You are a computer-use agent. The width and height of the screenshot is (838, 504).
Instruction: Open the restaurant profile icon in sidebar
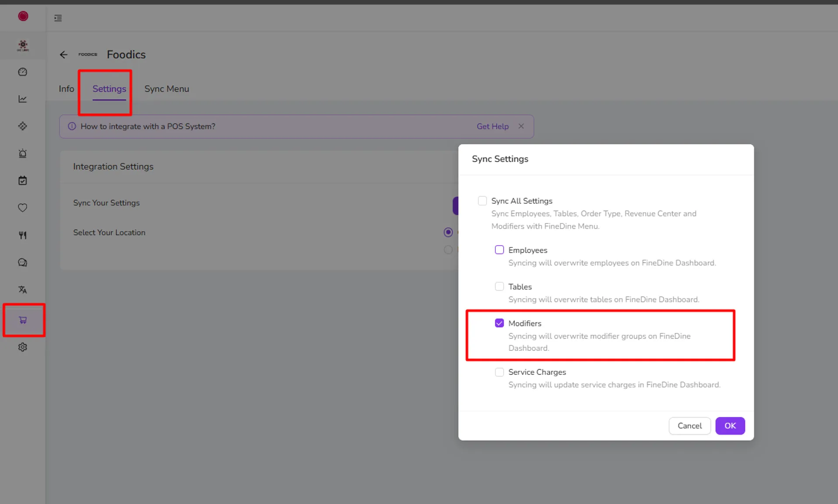[x=23, y=45]
